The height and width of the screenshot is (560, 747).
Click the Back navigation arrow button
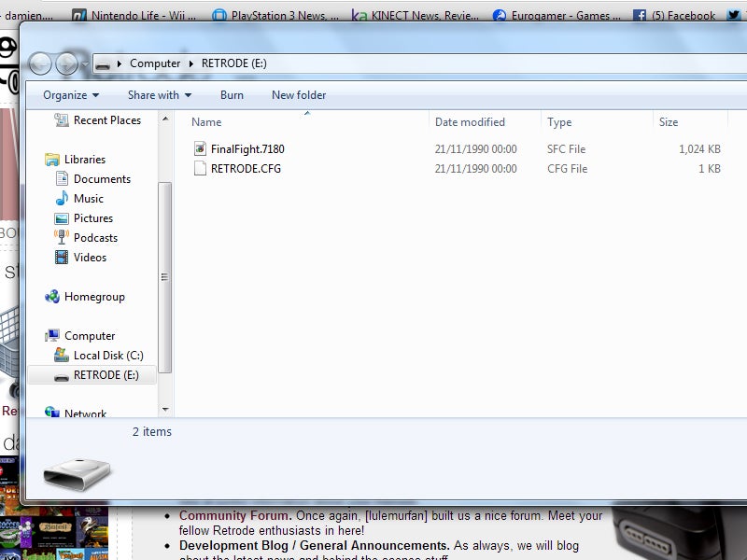point(40,63)
